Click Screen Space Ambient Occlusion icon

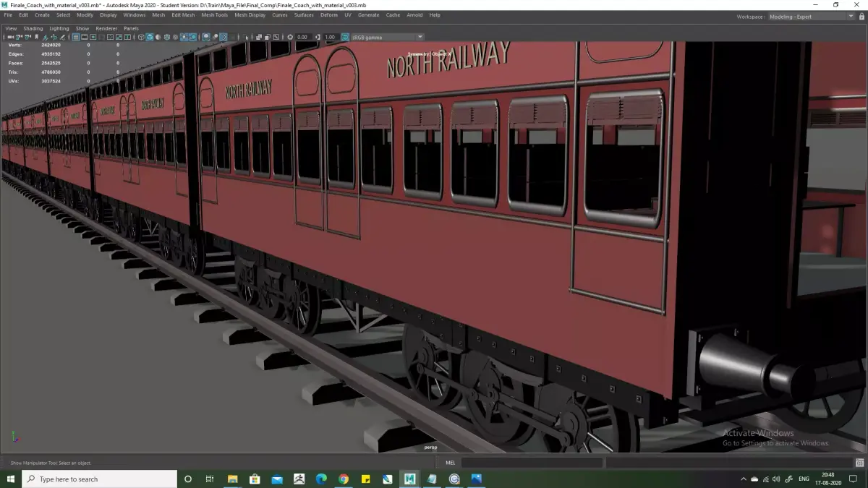pos(206,37)
